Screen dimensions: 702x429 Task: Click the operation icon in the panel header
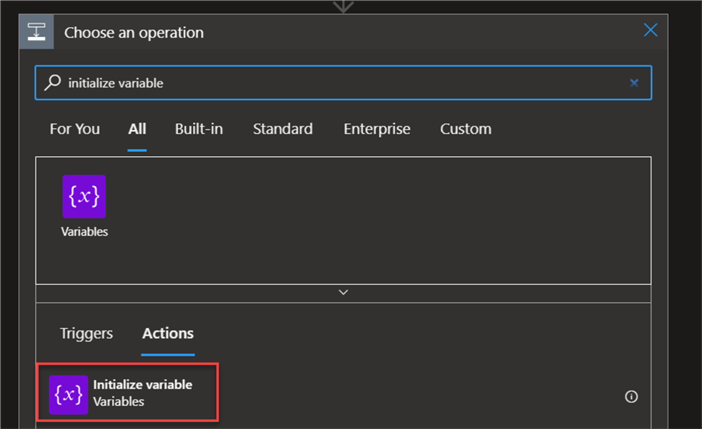tap(36, 32)
